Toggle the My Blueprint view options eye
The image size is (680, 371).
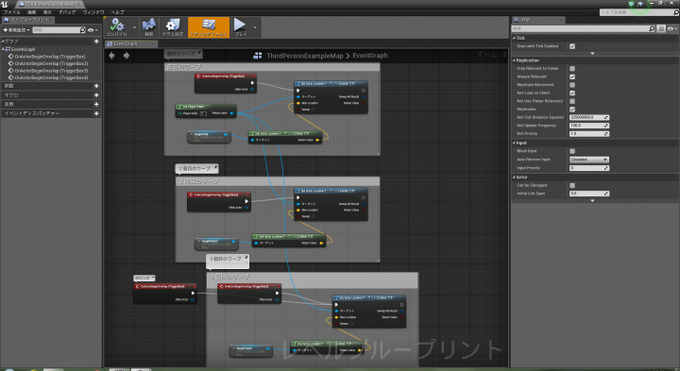click(91, 30)
